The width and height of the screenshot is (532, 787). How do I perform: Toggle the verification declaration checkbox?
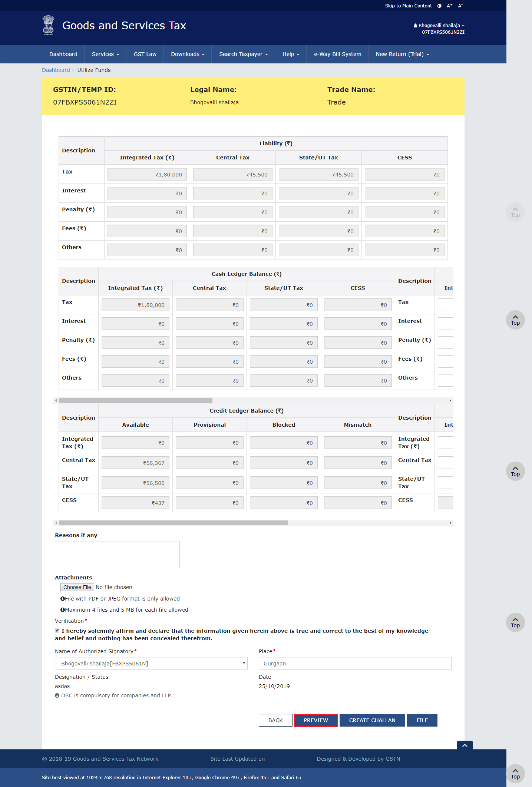57,630
